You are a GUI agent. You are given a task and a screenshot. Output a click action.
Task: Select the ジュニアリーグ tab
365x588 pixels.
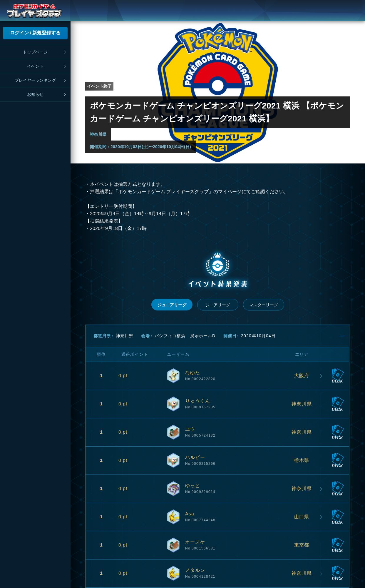click(x=172, y=305)
